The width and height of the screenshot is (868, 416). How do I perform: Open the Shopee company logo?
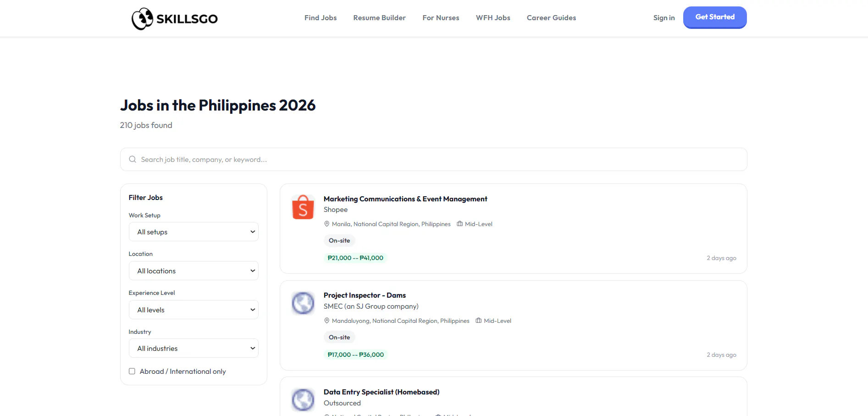pyautogui.click(x=303, y=207)
